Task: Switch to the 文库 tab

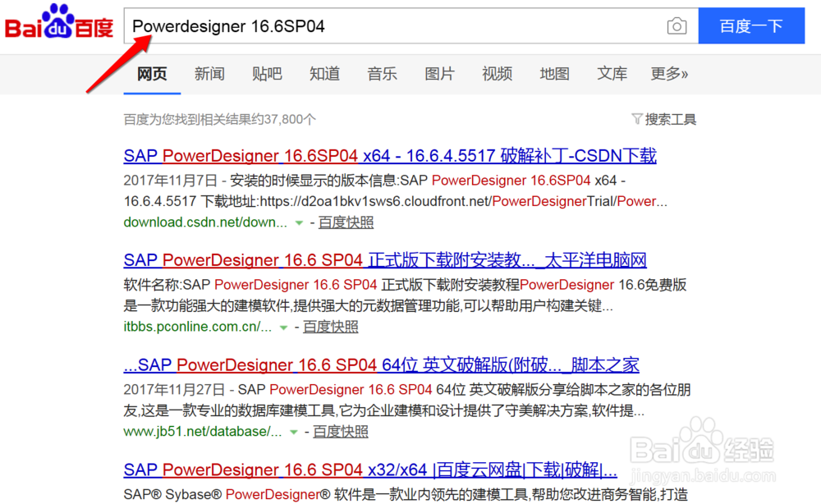Action: pos(612,74)
